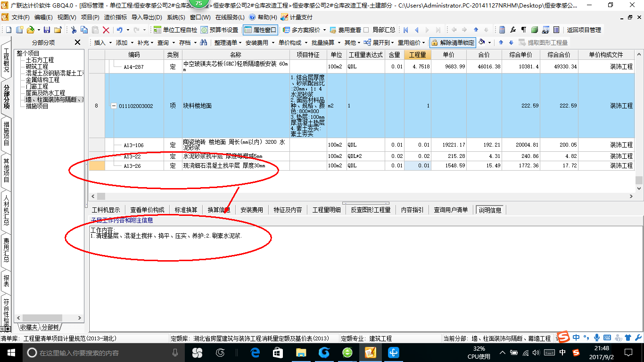The image size is (644, 362).
Task: Click the binoculars find icon
Action: pos(204,42)
